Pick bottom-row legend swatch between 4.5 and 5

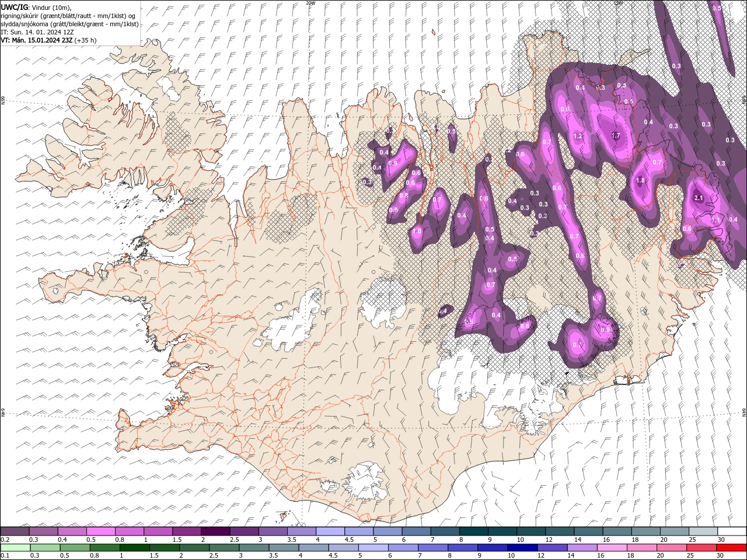pos(344,548)
